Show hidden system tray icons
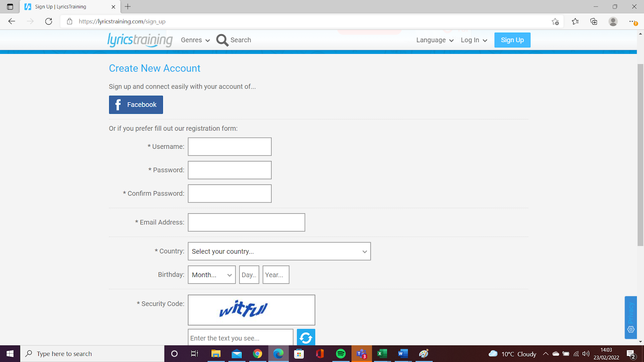 pyautogui.click(x=545, y=354)
